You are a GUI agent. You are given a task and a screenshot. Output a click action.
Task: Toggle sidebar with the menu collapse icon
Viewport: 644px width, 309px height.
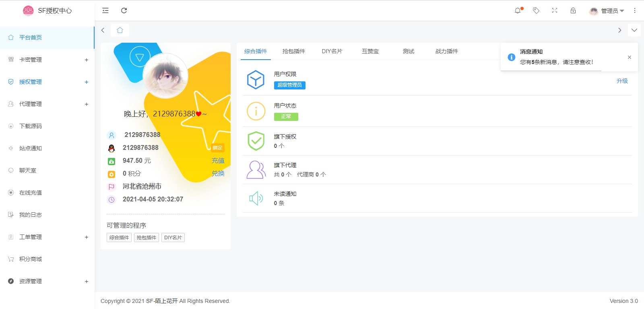[105, 10]
